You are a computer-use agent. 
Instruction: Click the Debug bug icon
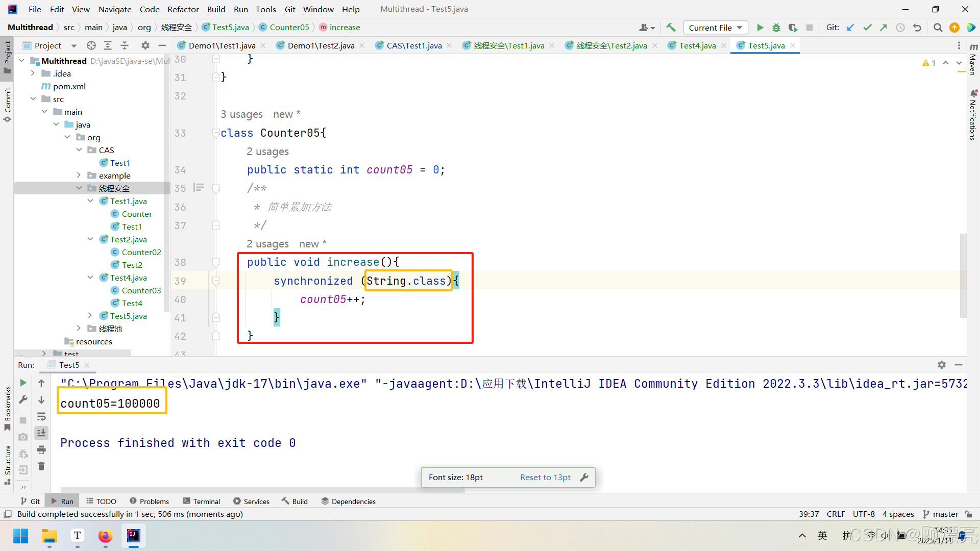(776, 28)
